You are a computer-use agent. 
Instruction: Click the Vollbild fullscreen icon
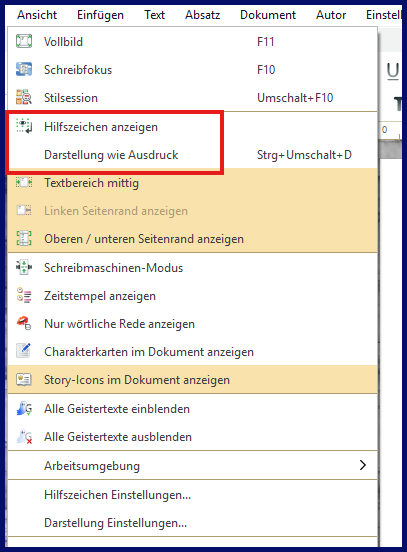[x=24, y=41]
